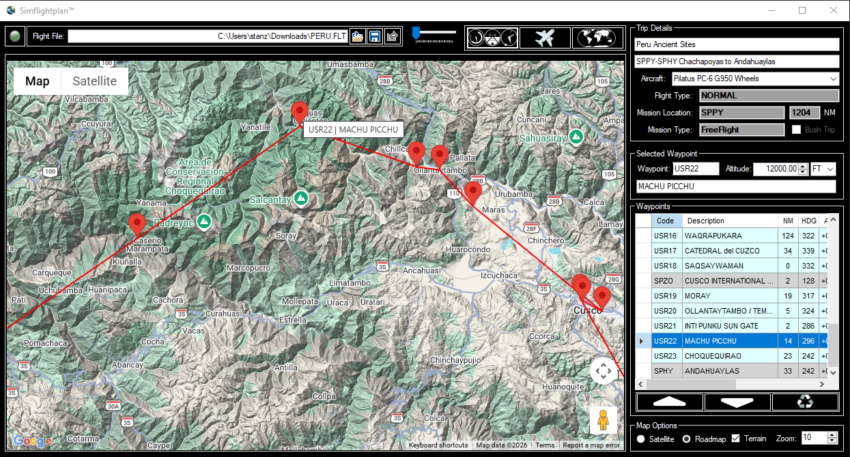Viewport: 850px width, 457px height.
Task: Click the Mission Location SPPY field
Action: click(x=742, y=112)
